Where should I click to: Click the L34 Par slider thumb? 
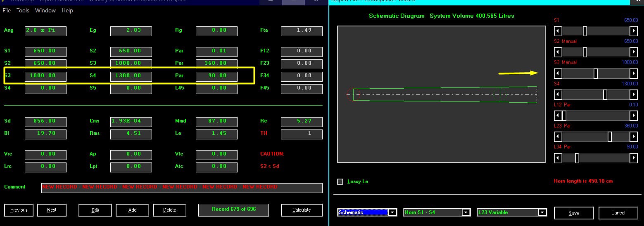tap(577, 158)
